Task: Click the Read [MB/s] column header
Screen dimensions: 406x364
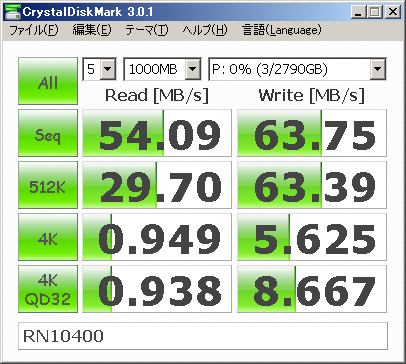Action: [x=157, y=96]
